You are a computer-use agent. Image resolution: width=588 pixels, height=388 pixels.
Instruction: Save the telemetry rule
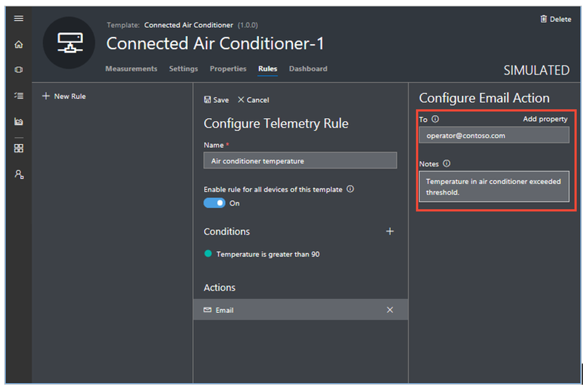216,100
